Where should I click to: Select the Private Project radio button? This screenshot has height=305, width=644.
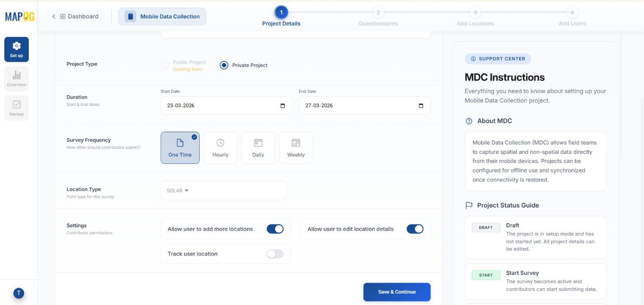tap(224, 65)
